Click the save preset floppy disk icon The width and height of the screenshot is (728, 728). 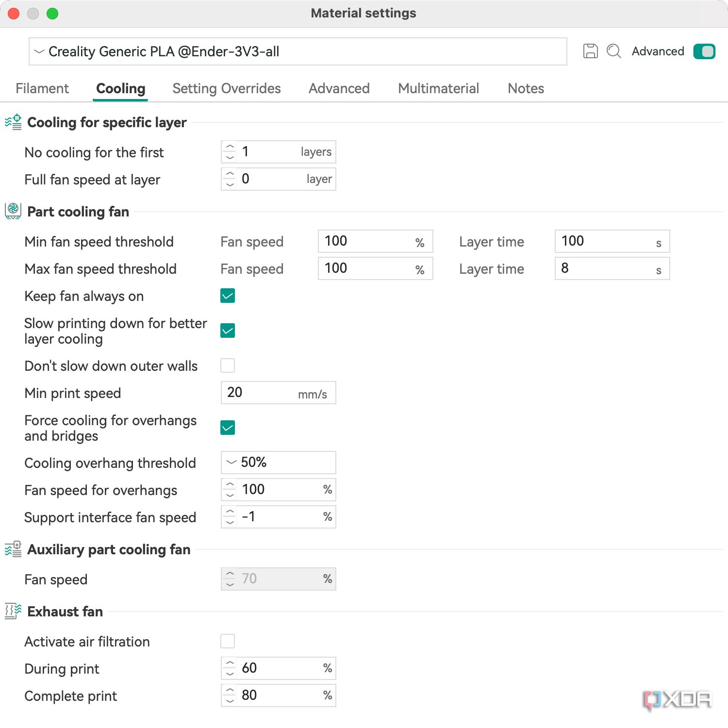[x=590, y=51]
